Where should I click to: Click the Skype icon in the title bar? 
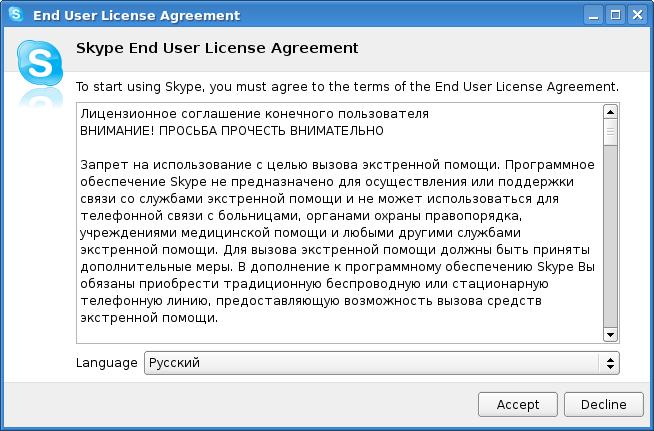(x=16, y=15)
